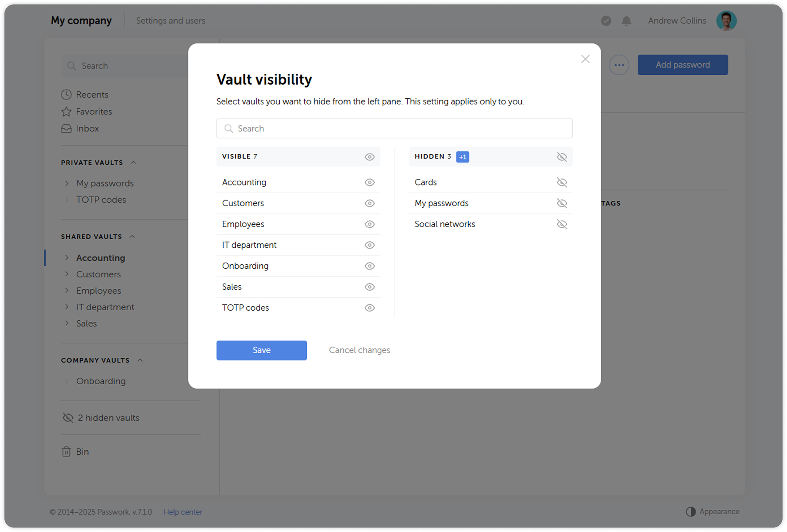Click Andrew Collins' profile avatar
This screenshot has height=532, width=787.
(726, 21)
